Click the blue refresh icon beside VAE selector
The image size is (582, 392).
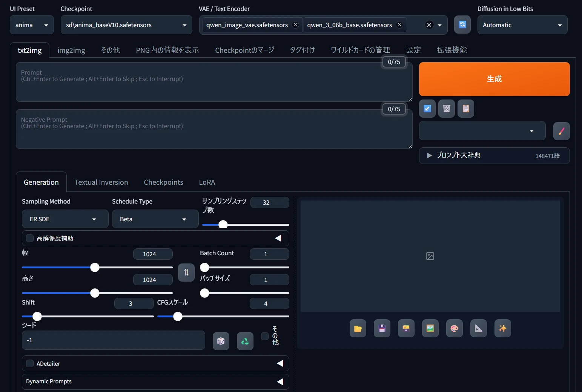click(462, 24)
